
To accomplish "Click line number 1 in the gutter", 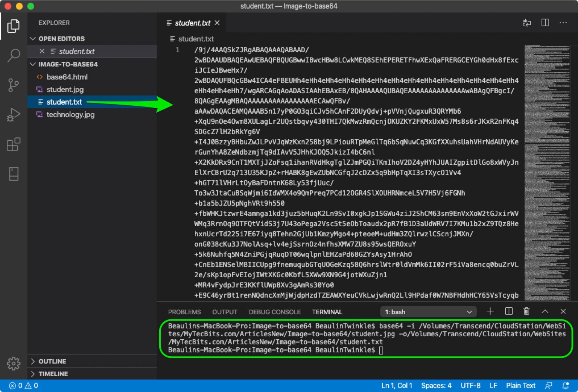I will pyautogui.click(x=177, y=50).
